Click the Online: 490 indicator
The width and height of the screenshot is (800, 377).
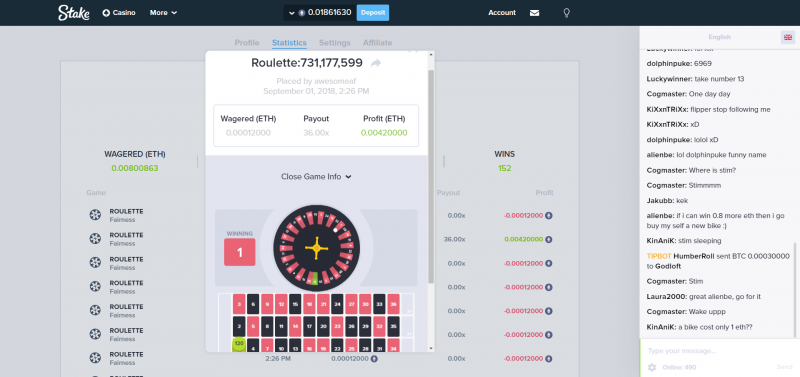click(679, 367)
